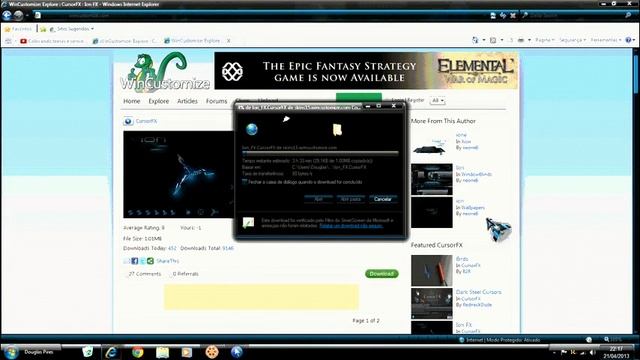Open the Articles navigation item

point(187,101)
